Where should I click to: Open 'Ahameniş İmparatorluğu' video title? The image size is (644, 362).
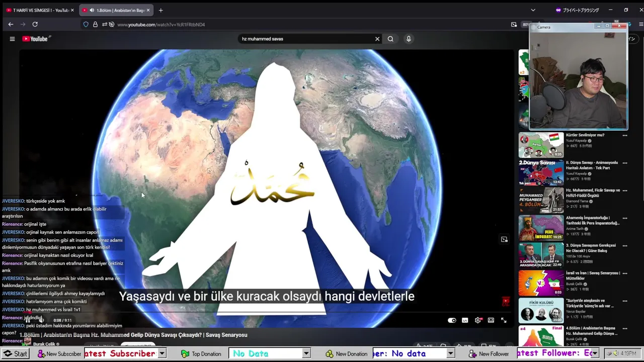pyautogui.click(x=593, y=220)
